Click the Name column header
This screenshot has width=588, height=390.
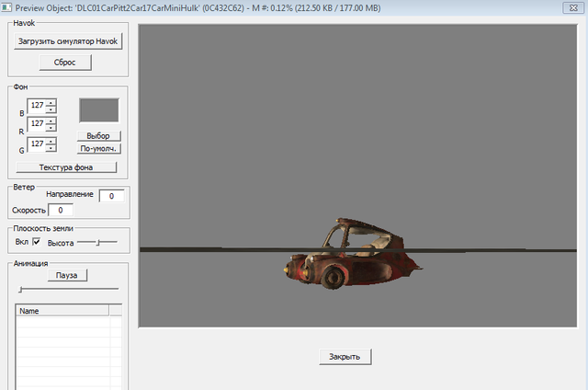click(x=62, y=311)
